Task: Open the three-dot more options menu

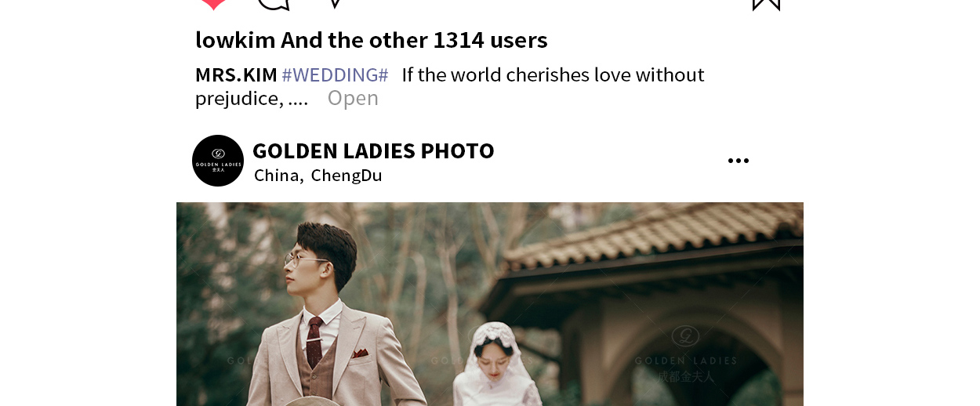Action: click(x=738, y=161)
